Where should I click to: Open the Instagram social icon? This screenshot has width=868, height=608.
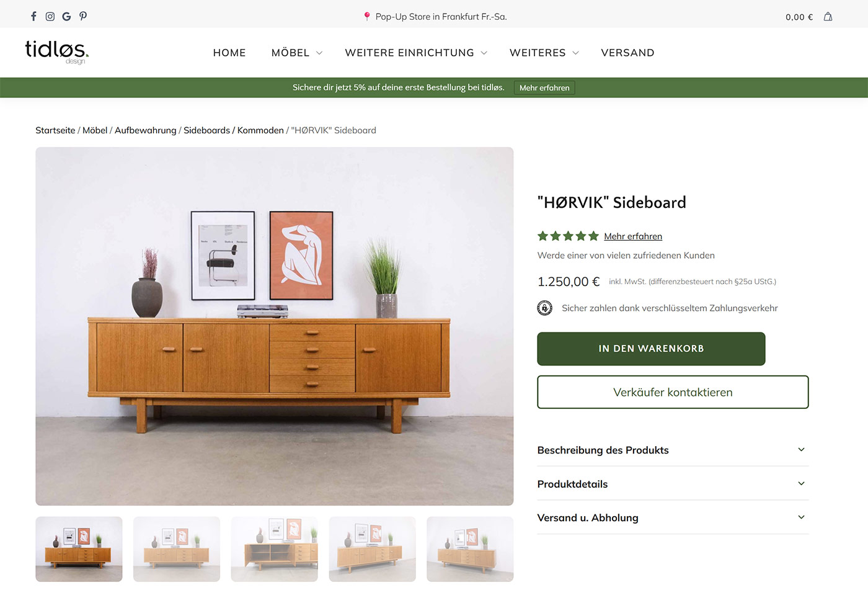pyautogui.click(x=50, y=16)
